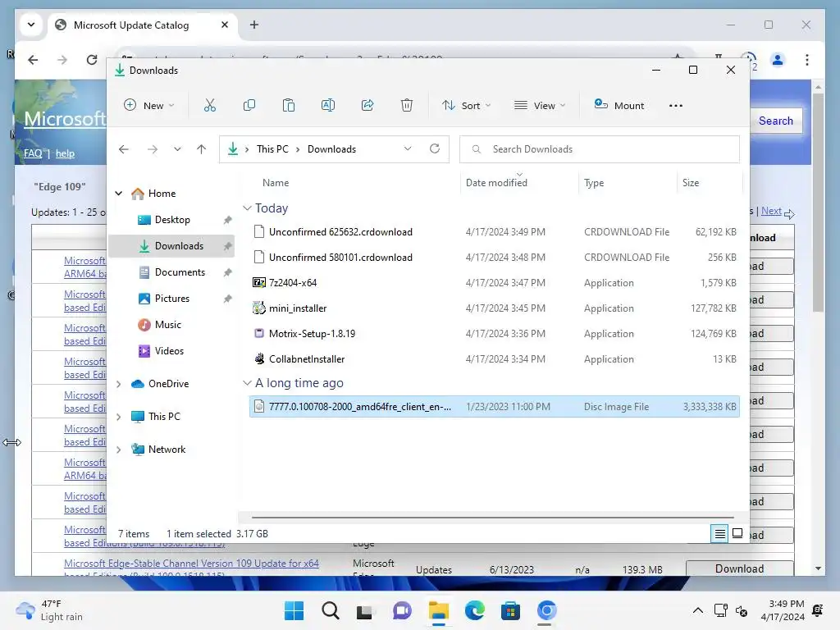Screen dimensions: 840x630
Task: Sort files by Date modified column
Action: (x=496, y=183)
